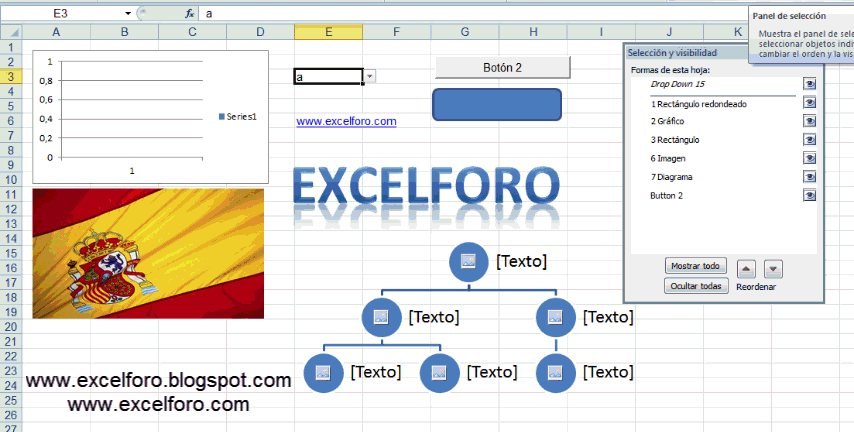Move shape down with reorder arrow
The height and width of the screenshot is (432, 854).
pos(773,269)
